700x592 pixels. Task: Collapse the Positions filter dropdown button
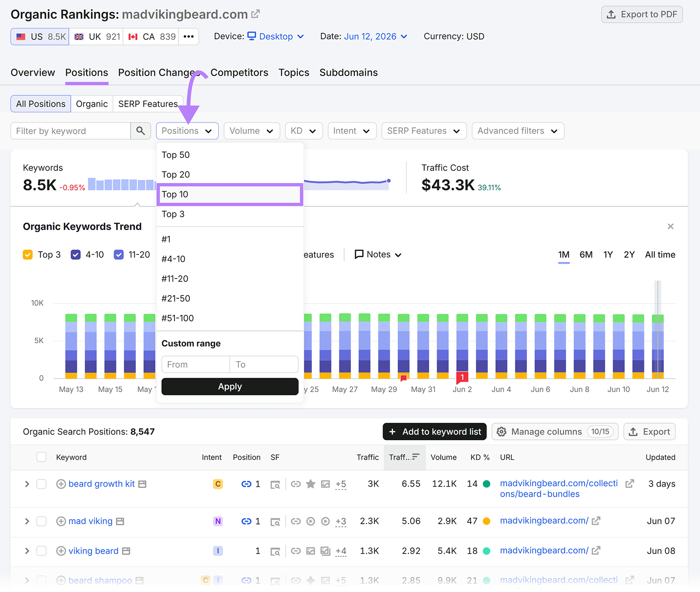[187, 131]
